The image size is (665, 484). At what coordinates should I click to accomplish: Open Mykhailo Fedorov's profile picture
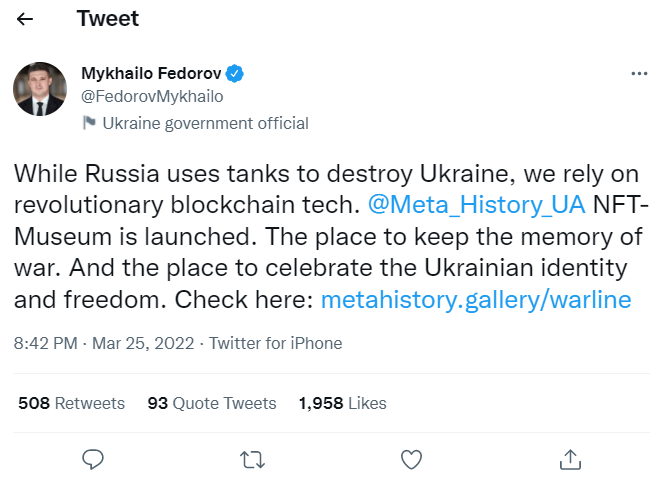[x=40, y=88]
